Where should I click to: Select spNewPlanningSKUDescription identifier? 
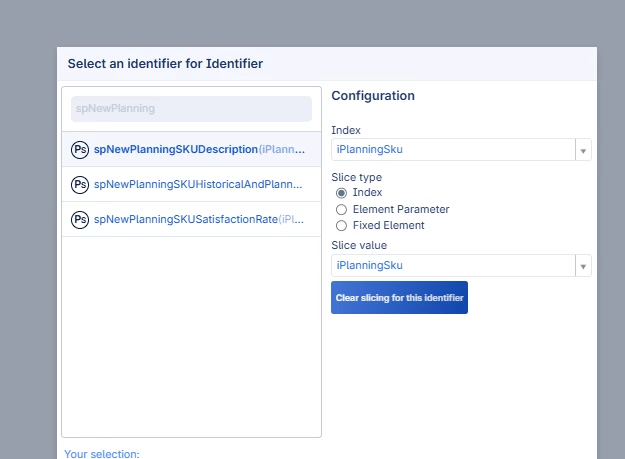point(199,150)
